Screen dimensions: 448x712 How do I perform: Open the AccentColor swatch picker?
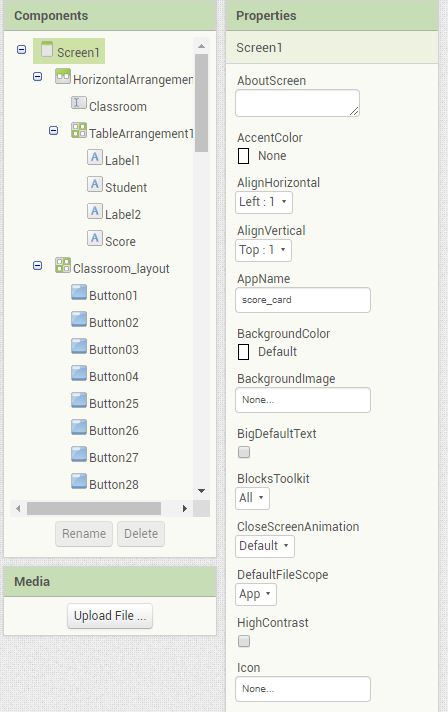click(x=244, y=156)
